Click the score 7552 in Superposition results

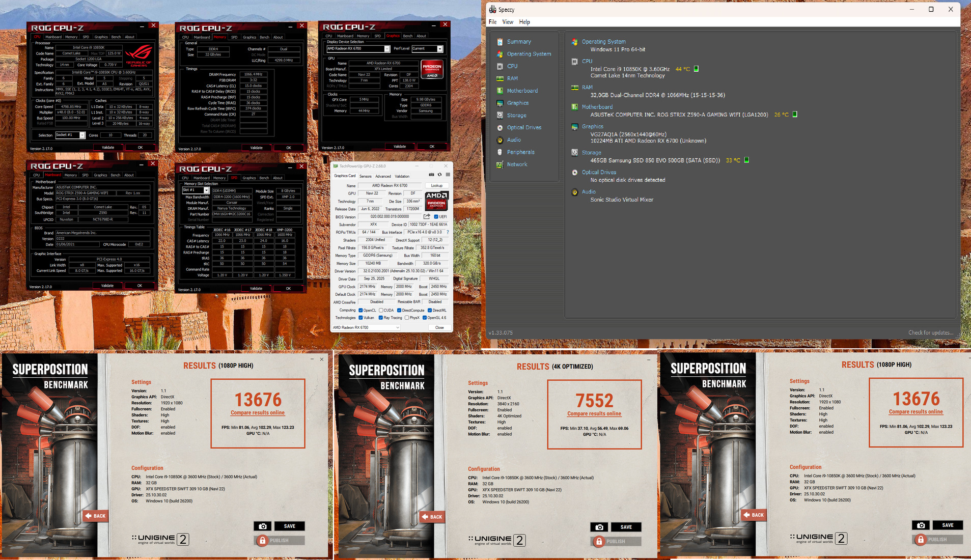(x=594, y=401)
